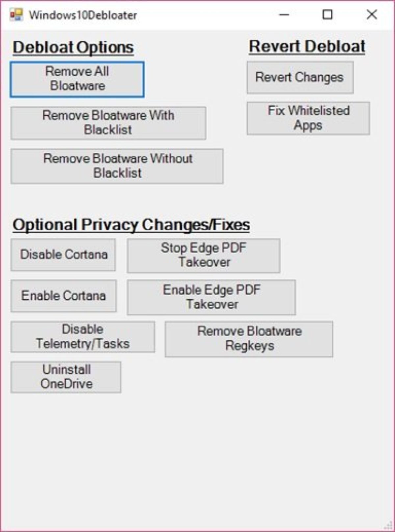Screen dimensions: 395x532
Task: Enable Edge PDF Takeover
Action: click(x=211, y=297)
